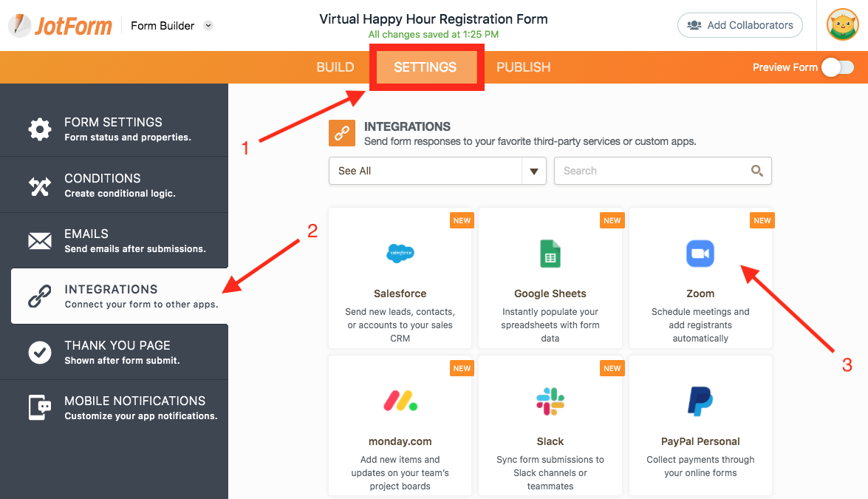Image resolution: width=868 pixels, height=499 pixels.
Task: Click the orange Integrations header icon
Action: point(342,133)
